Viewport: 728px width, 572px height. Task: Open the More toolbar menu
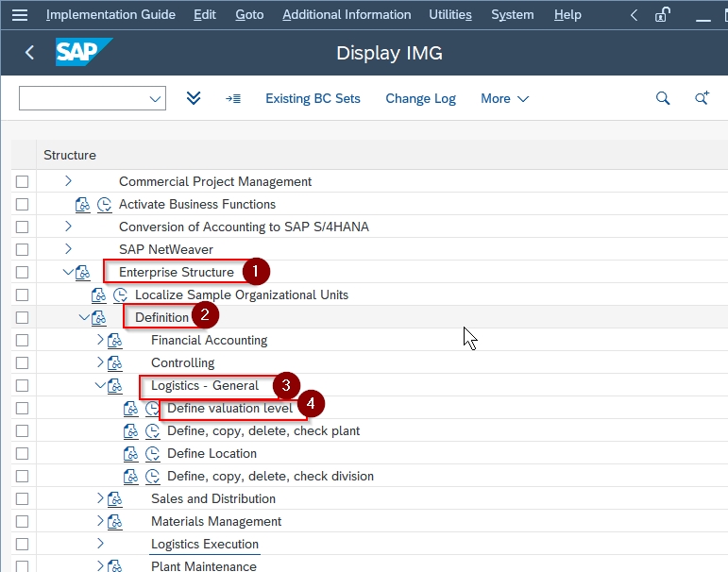click(x=504, y=98)
